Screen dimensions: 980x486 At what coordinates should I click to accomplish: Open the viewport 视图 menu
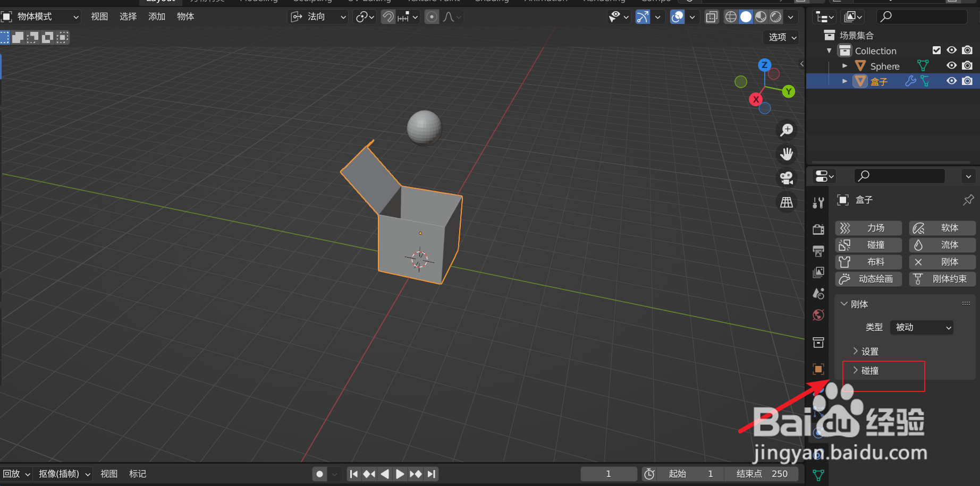tap(99, 17)
